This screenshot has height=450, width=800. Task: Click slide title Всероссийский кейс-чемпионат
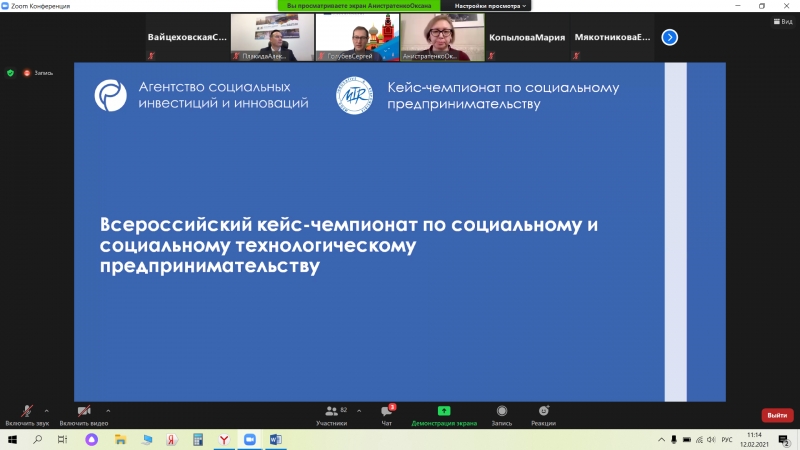click(348, 245)
